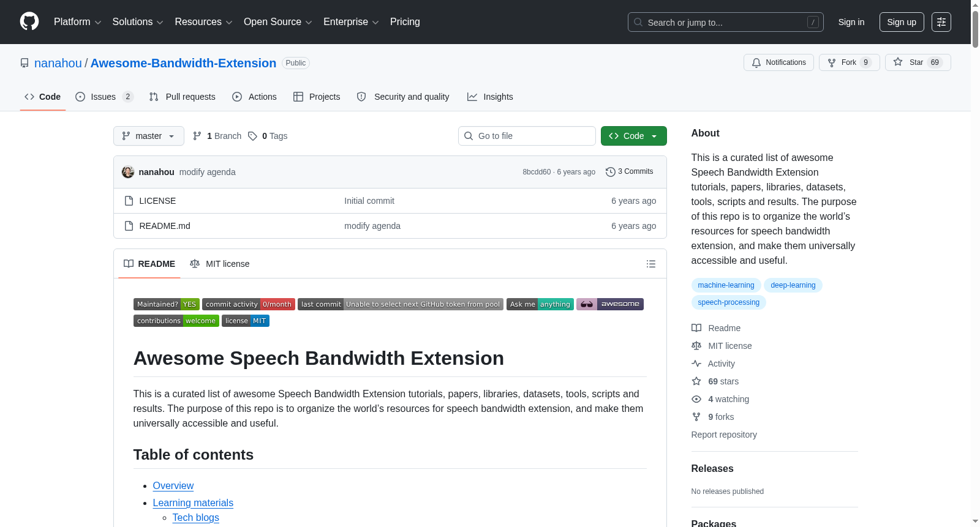The height and width of the screenshot is (527, 980).
Task: Open the README outline list icon
Action: [651, 264]
